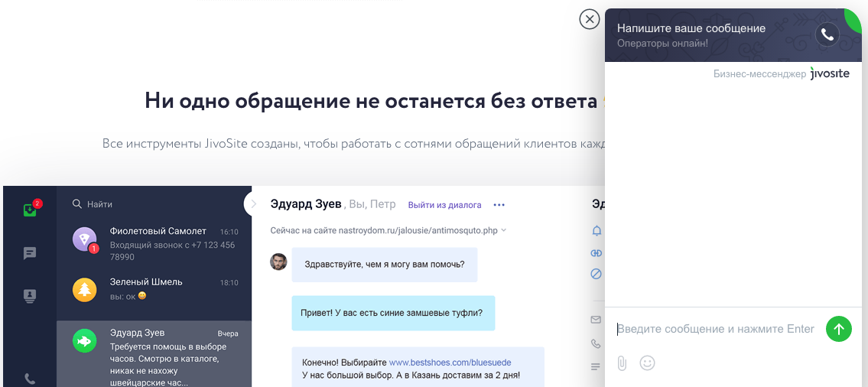Click the operator's avatar photo in dialog
The height and width of the screenshot is (387, 868).
point(278,262)
